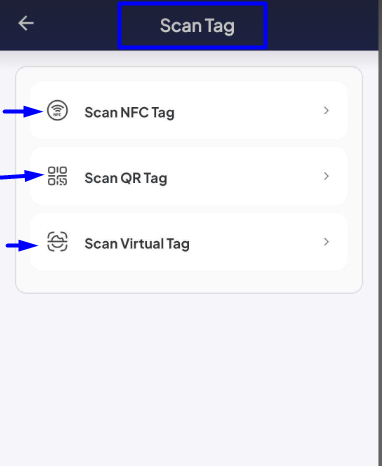Image resolution: width=382 pixels, height=466 pixels.
Task: Choose the Scan Virtual Tag label
Action: (137, 244)
